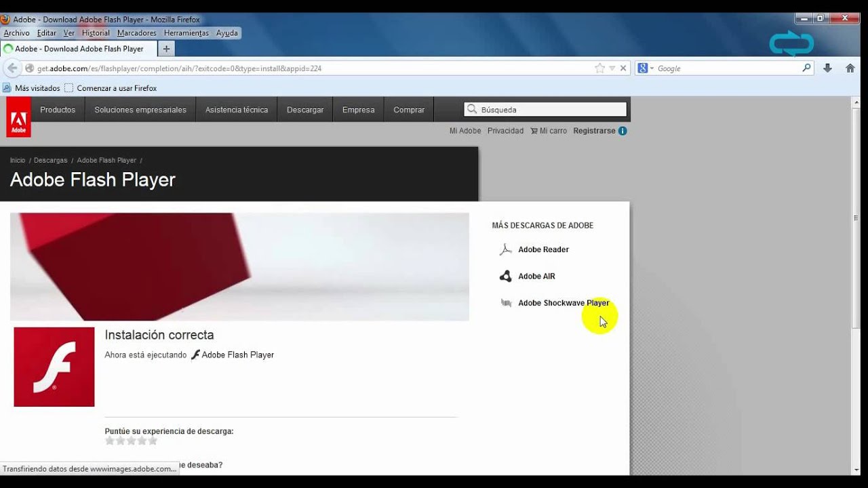The height and width of the screenshot is (488, 868).
Task: Open the Ver menu
Action: point(69,33)
